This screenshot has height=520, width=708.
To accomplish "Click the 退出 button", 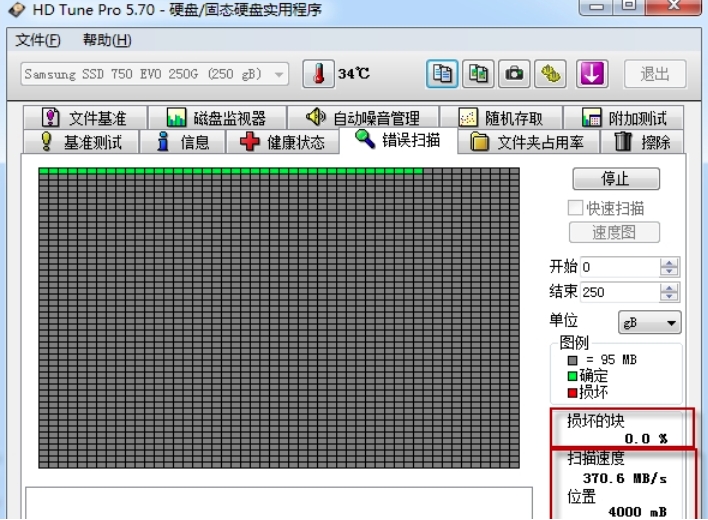I will click(655, 74).
